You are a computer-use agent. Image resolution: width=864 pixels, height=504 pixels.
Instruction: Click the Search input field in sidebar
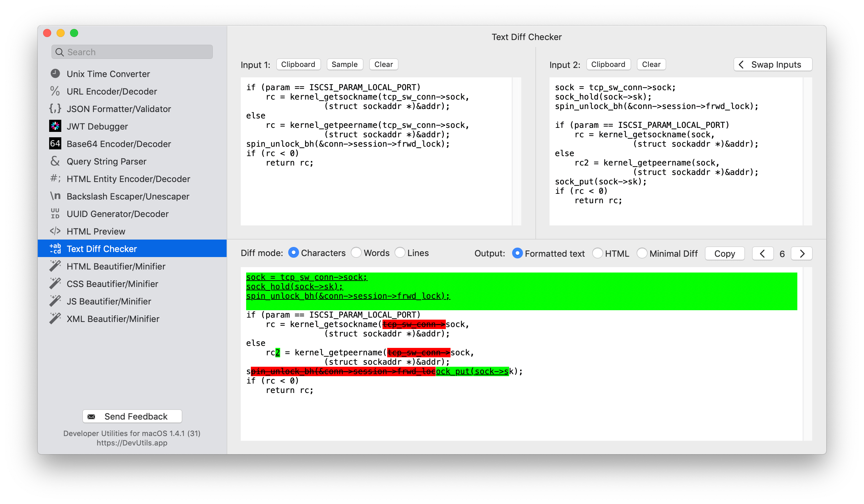tap(133, 51)
